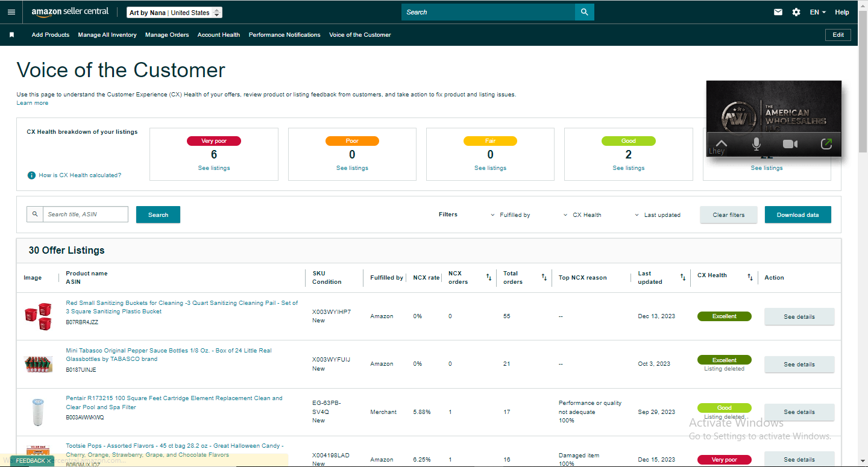Go to Add Products
868x467 pixels.
[x=51, y=35]
